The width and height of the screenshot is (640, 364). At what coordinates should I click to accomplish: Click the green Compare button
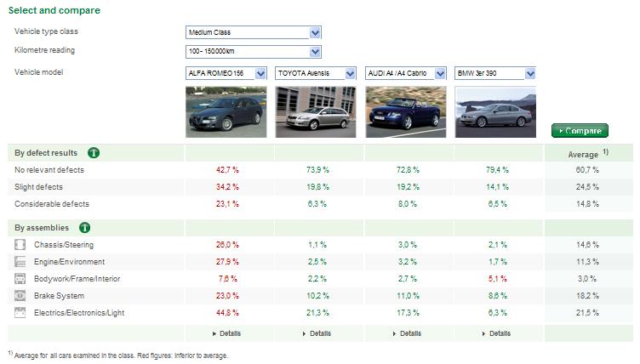(580, 131)
